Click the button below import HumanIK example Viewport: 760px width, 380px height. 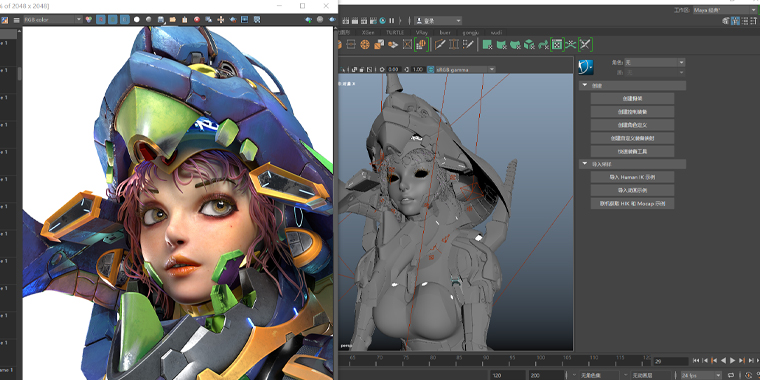tap(632, 190)
